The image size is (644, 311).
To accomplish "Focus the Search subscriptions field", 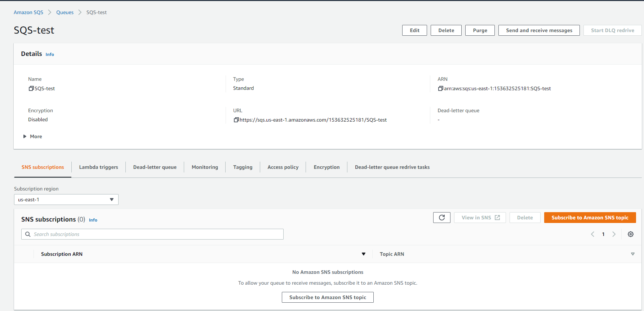I will click(152, 234).
